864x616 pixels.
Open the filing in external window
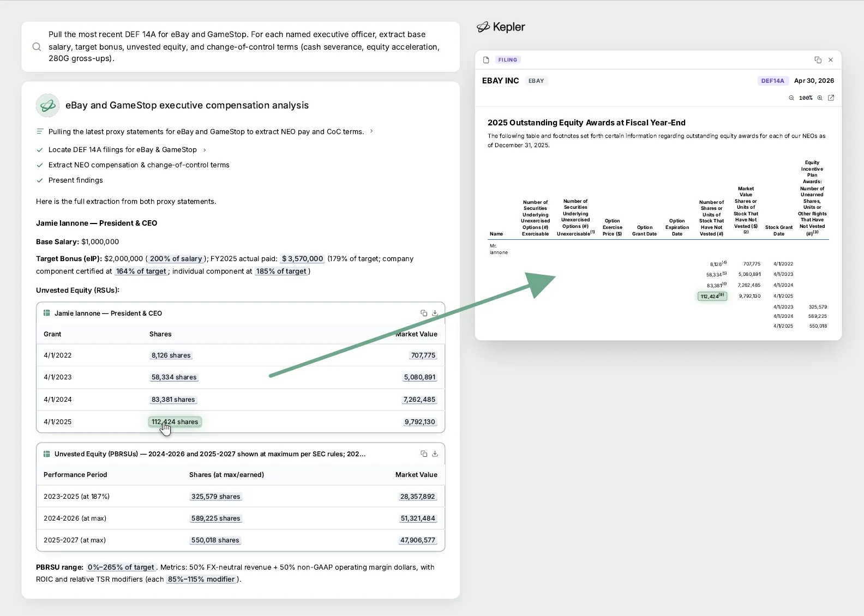coord(831,98)
